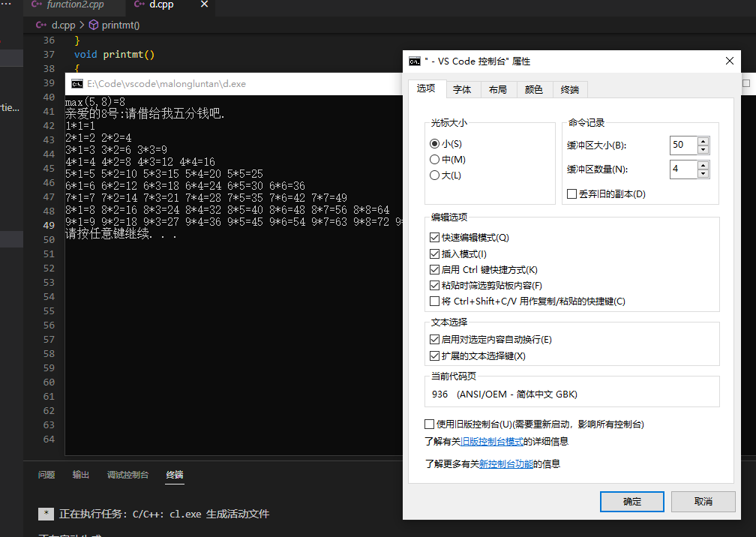This screenshot has height=537, width=756.
Task: Select the d.cpp editor tab
Action: click(161, 4)
